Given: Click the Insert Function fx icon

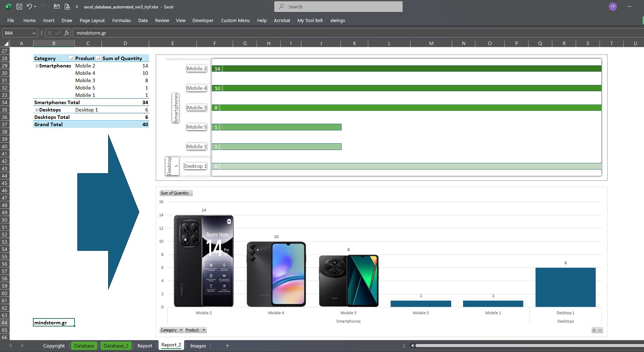Looking at the screenshot, I should click(x=66, y=33).
